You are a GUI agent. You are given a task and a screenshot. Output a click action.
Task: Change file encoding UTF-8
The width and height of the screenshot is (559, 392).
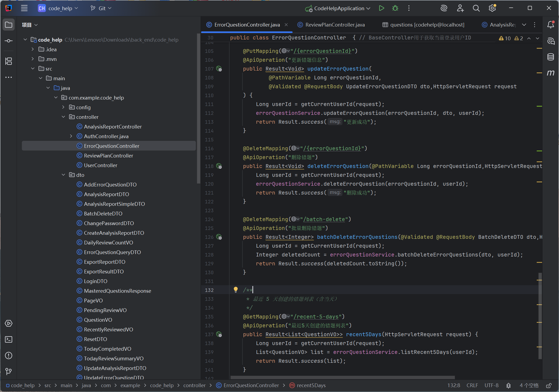pos(491,385)
